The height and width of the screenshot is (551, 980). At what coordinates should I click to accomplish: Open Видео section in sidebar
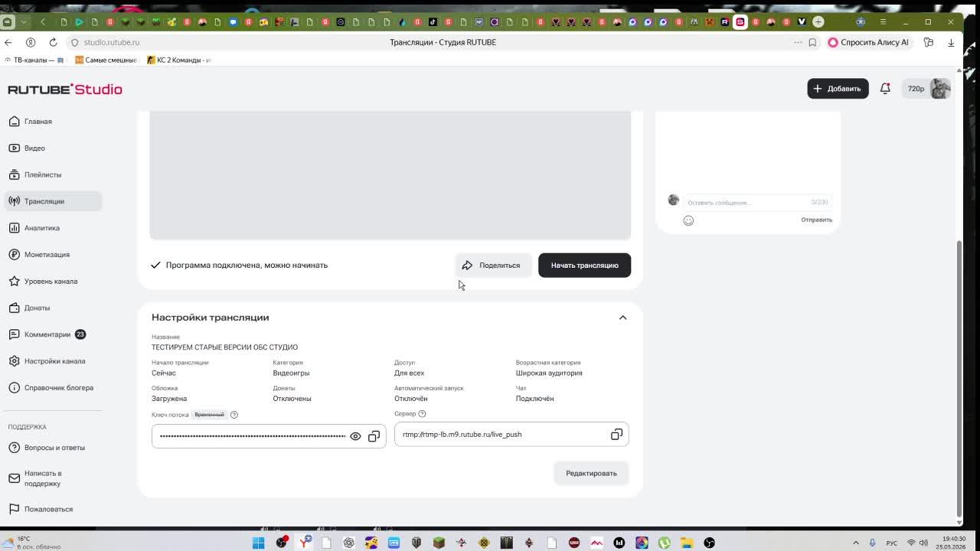pos(53,148)
